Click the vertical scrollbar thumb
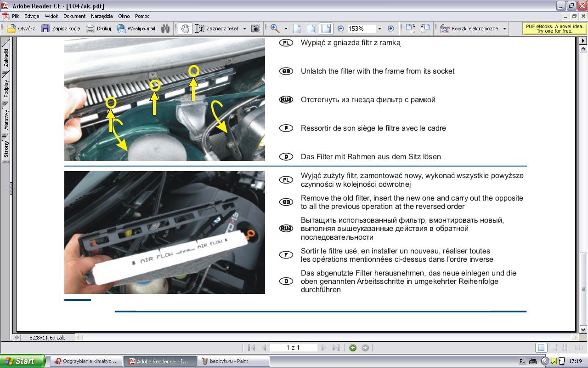Viewport: 588px width, 368px height. (583, 288)
